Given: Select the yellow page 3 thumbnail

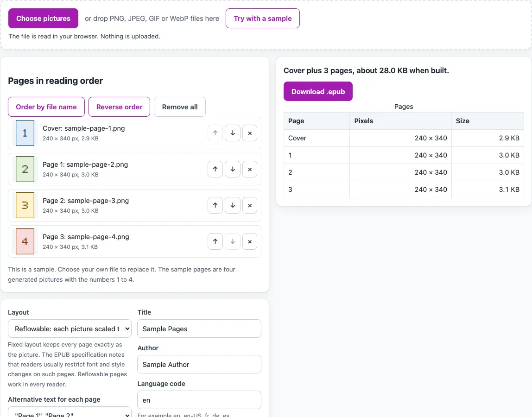Looking at the screenshot, I should [x=25, y=205].
